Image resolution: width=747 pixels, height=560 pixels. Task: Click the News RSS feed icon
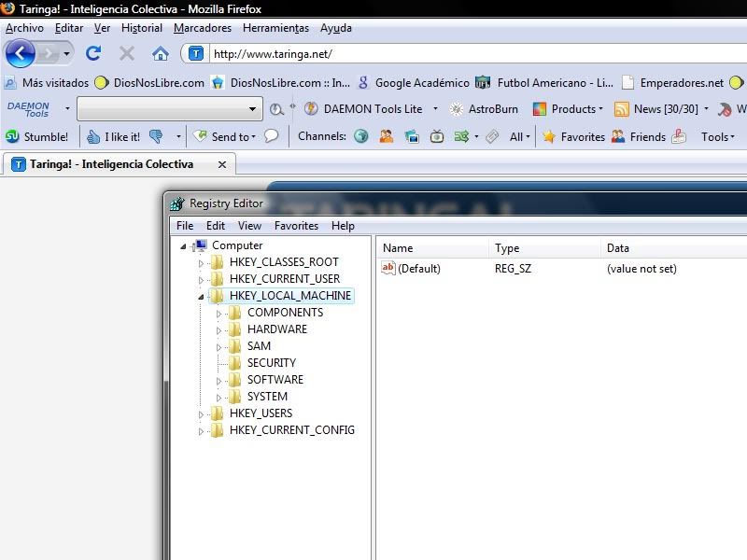pyautogui.click(x=621, y=109)
